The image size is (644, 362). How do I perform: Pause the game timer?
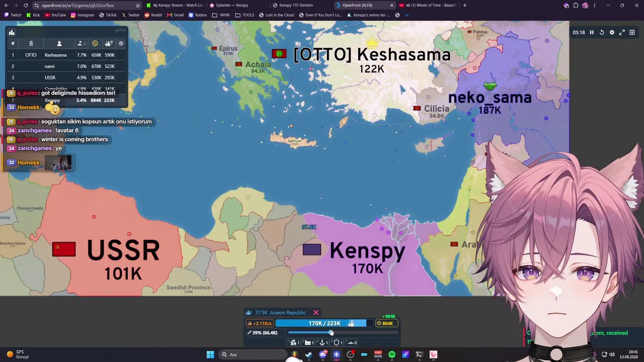(x=592, y=33)
